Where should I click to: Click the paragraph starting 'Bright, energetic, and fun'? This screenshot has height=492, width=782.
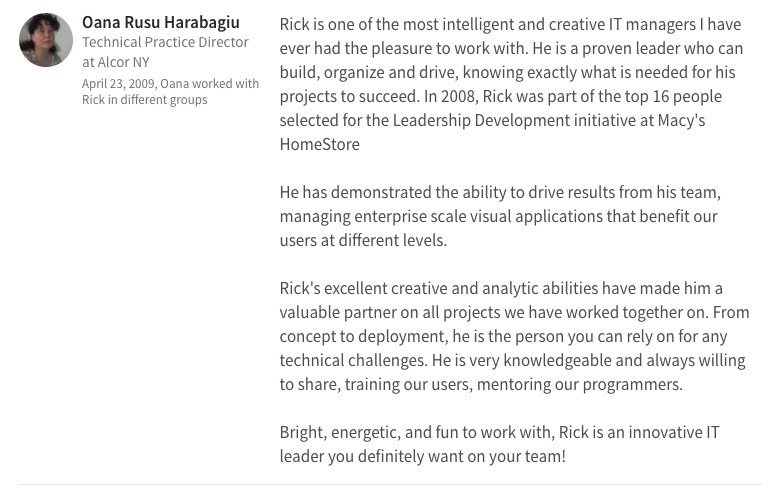499,432
